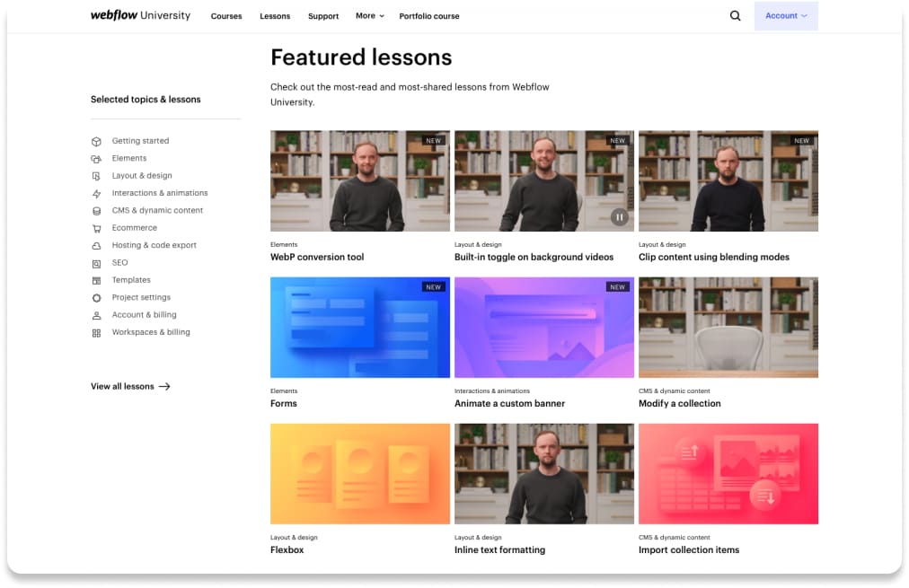The height and width of the screenshot is (588, 909).
Task: Select the Layout & design icon
Action: point(96,176)
